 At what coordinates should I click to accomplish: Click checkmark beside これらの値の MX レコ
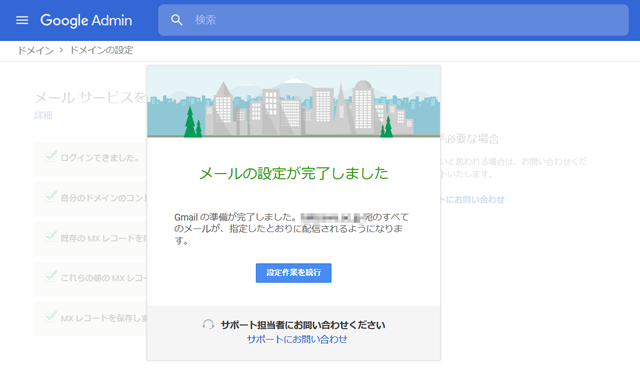(50, 277)
